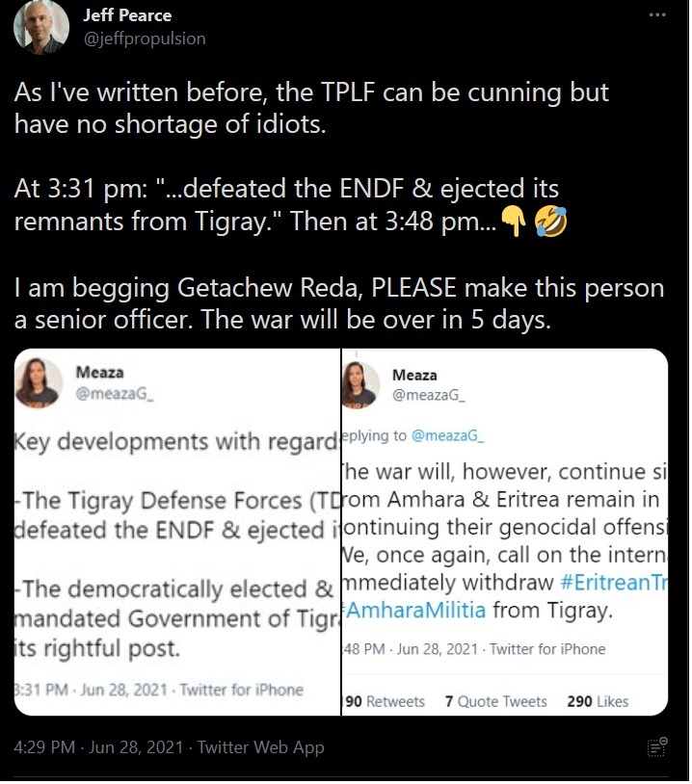
Task: View the 90 Retweets count
Action: point(385,701)
